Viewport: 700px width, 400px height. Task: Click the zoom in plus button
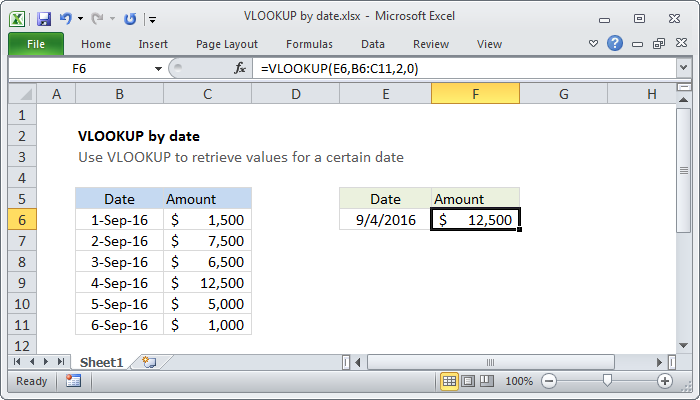[x=664, y=381]
